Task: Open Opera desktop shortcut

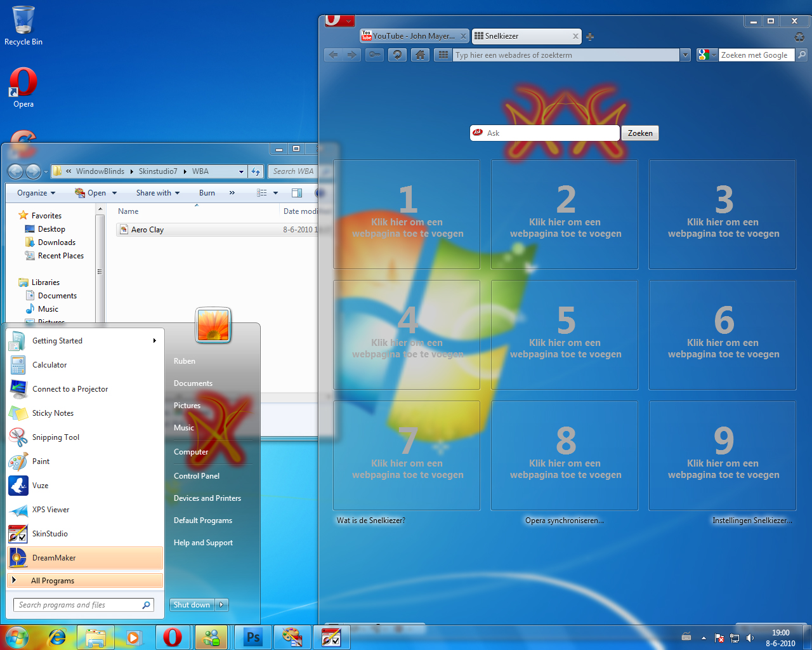Action: 23,88
